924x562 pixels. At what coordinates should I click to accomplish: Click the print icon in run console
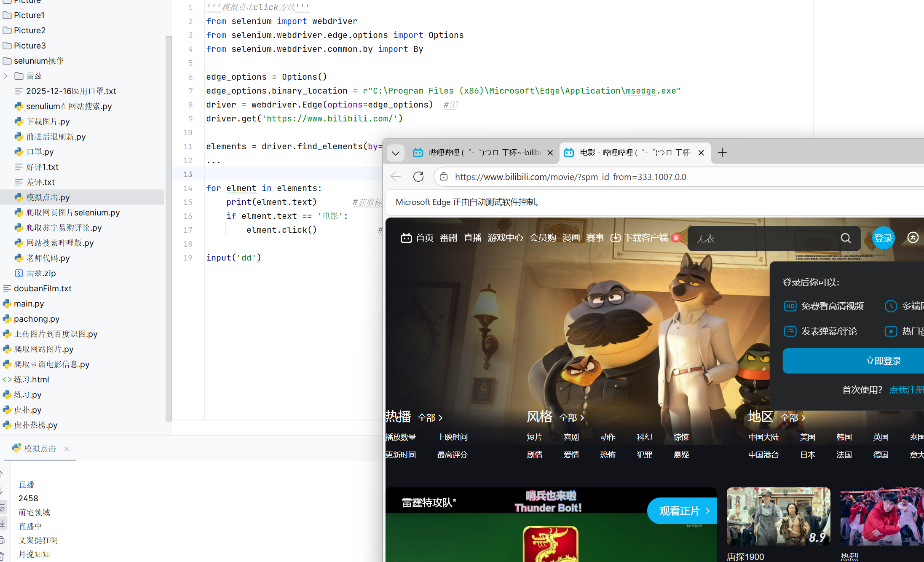(2, 540)
